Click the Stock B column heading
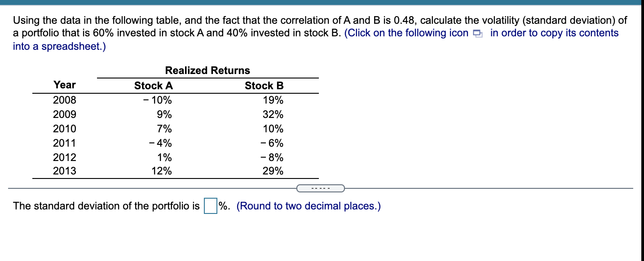This screenshot has width=644, height=261. (x=264, y=86)
